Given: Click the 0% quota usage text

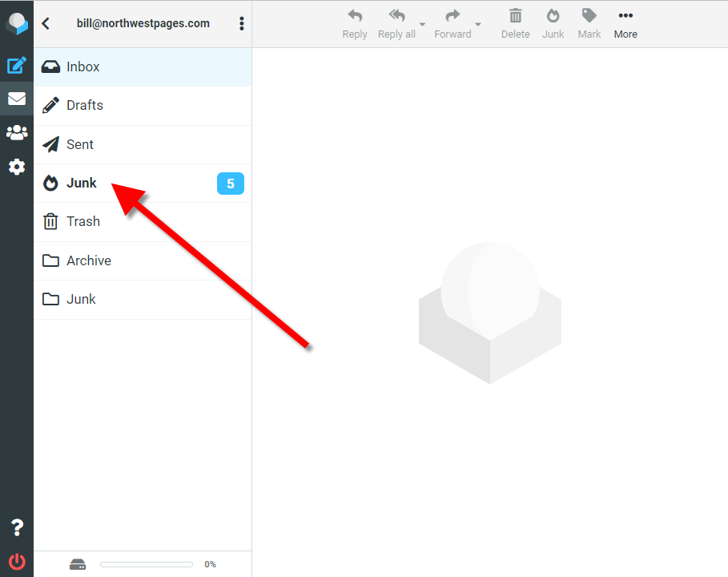Looking at the screenshot, I should 210,564.
